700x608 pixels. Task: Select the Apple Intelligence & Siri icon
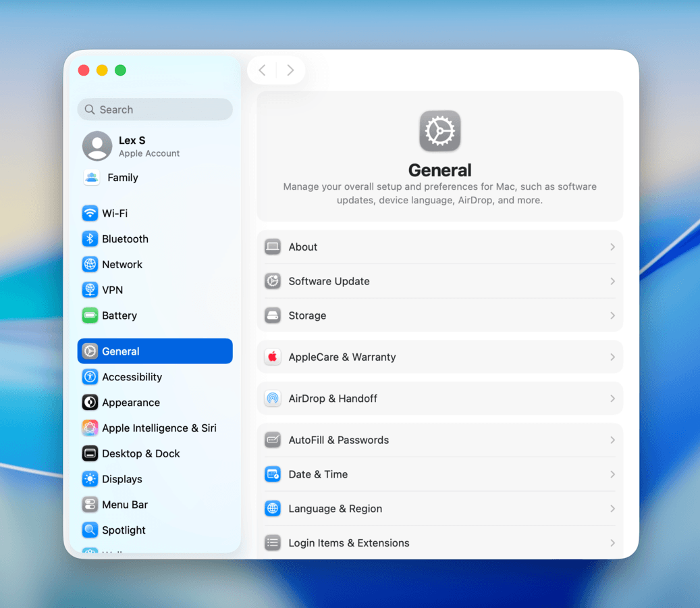(x=88, y=428)
